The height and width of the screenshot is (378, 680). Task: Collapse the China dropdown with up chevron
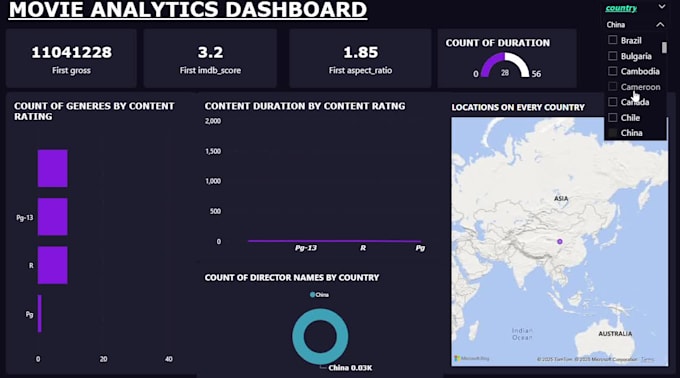(660, 25)
